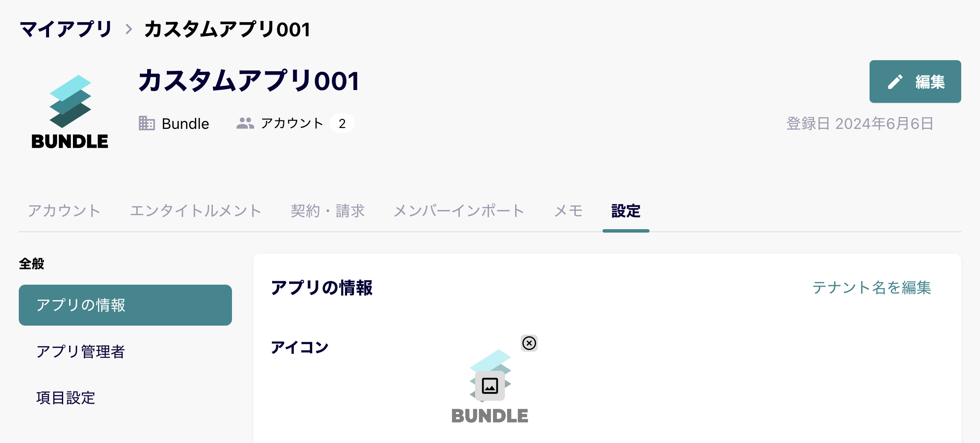The image size is (980, 443).
Task: Remove icon with the circled X button
Action: point(529,343)
